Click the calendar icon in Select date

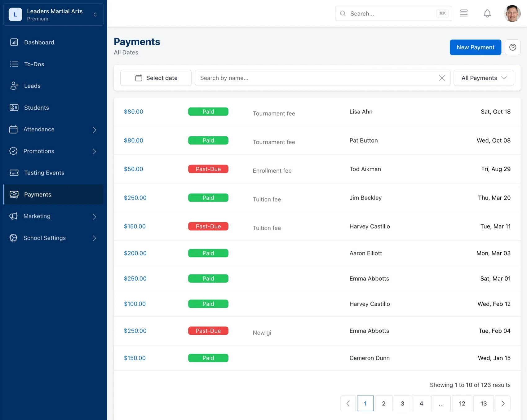pyautogui.click(x=139, y=78)
